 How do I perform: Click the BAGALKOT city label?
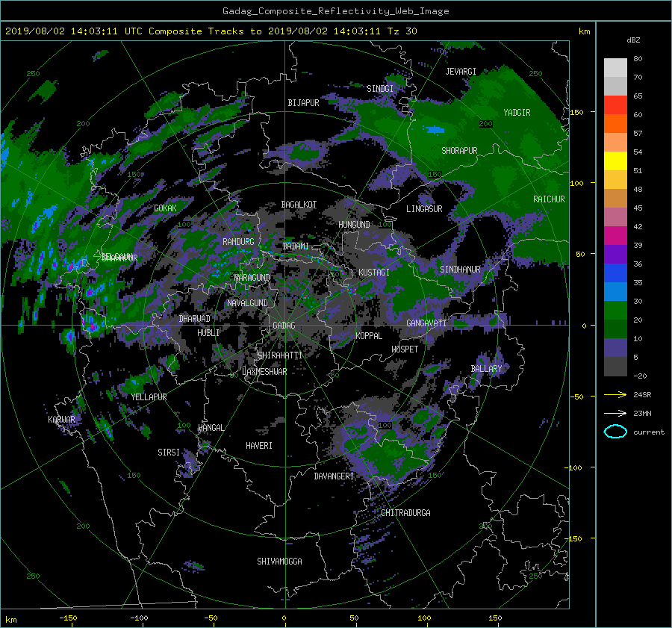click(299, 205)
